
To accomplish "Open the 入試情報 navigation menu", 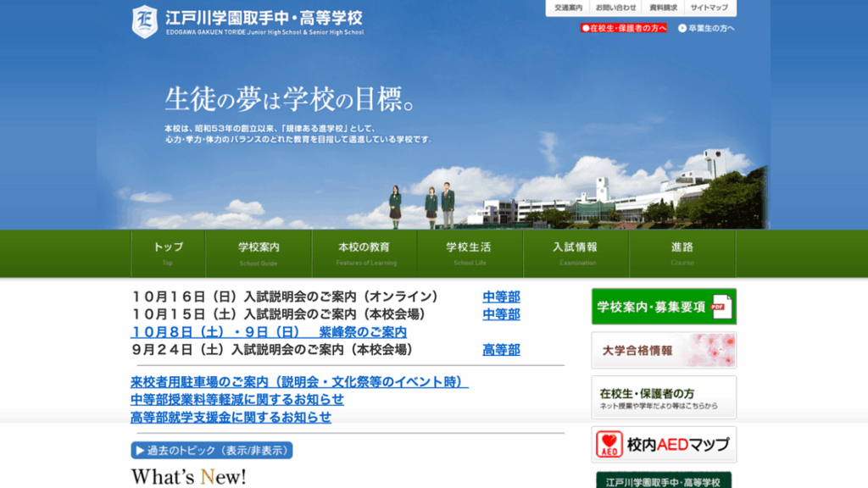I will 575,252.
